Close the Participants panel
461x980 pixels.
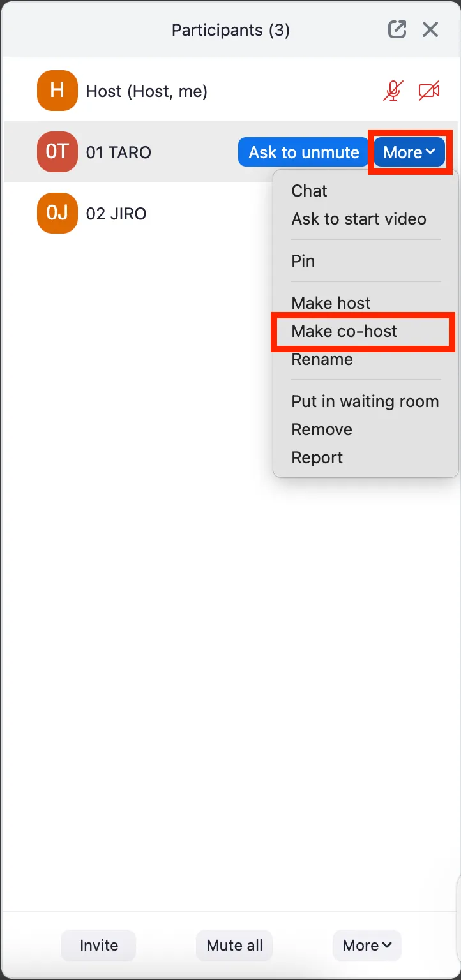click(x=430, y=29)
